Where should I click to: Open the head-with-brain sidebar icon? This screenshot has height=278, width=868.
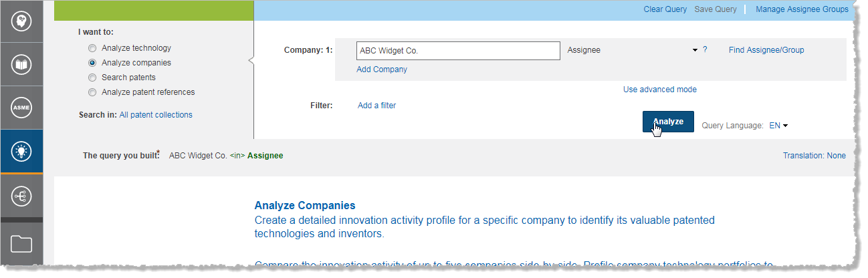point(21,21)
